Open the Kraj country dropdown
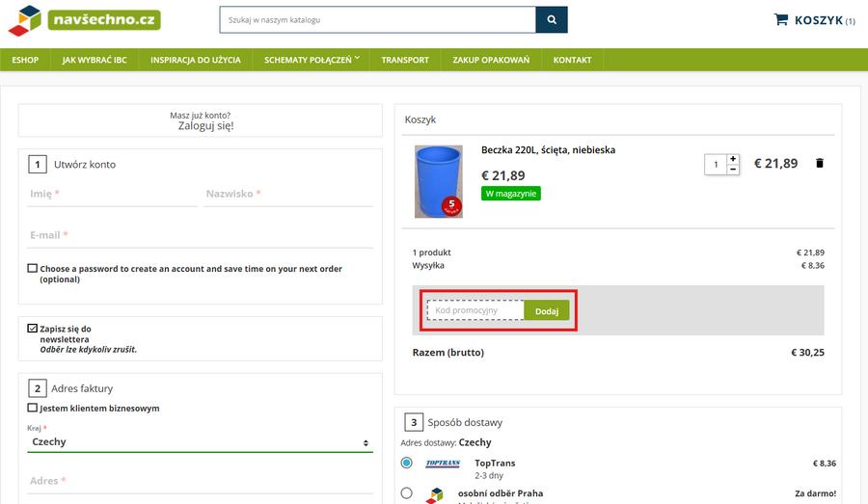 coord(199,442)
